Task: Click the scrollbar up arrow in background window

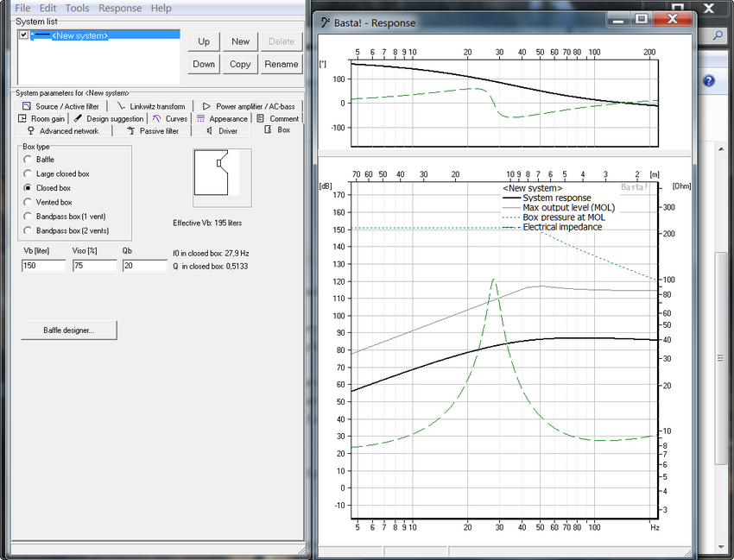Action: (721, 149)
